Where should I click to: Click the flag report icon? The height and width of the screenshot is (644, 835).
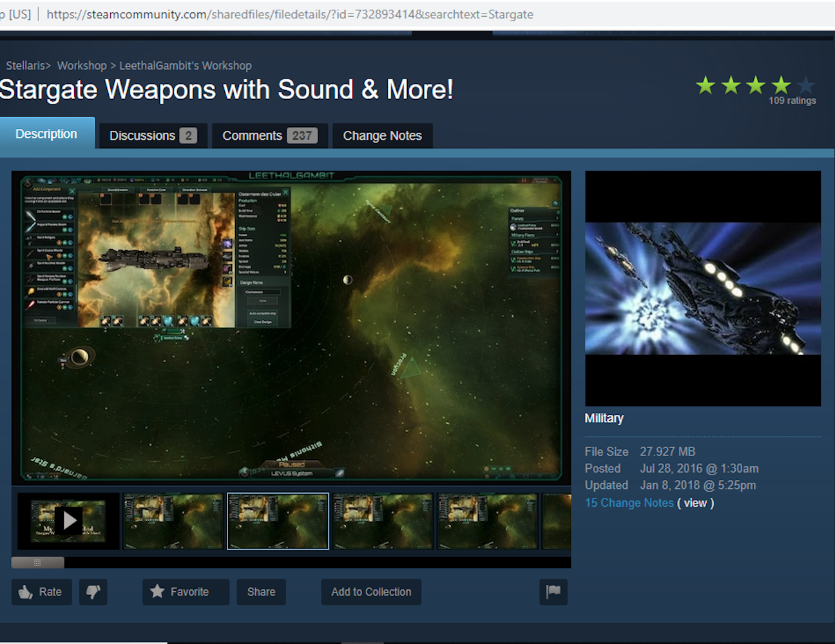(553, 592)
